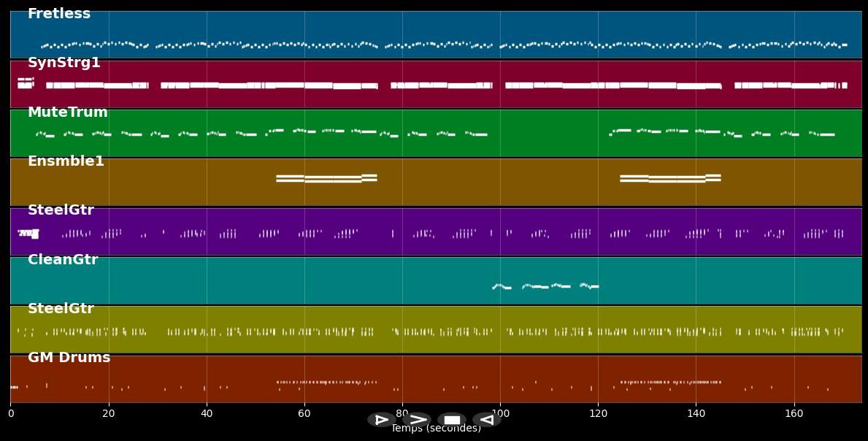Click the 140 tick label on the time axis
The image size is (868, 441).
click(x=696, y=413)
